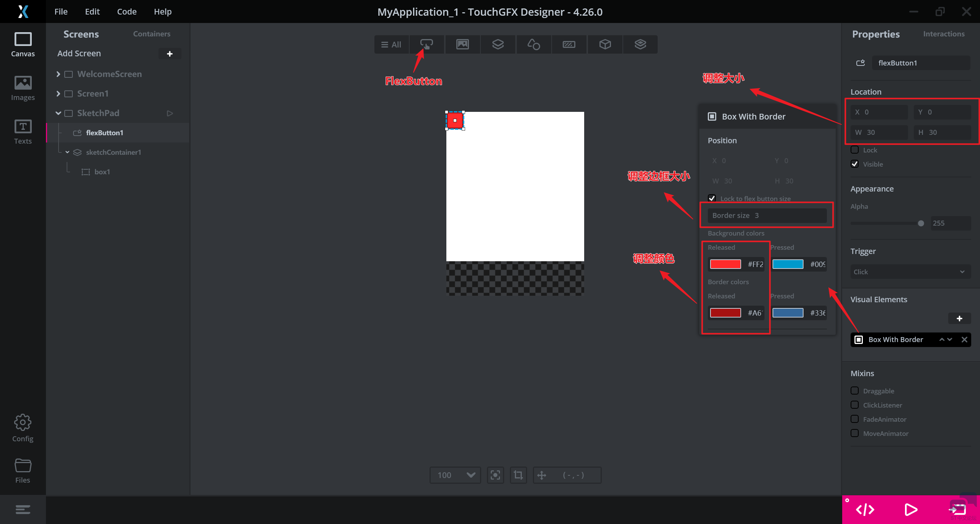
Task: Click the crop canvas icon
Action: click(x=518, y=475)
